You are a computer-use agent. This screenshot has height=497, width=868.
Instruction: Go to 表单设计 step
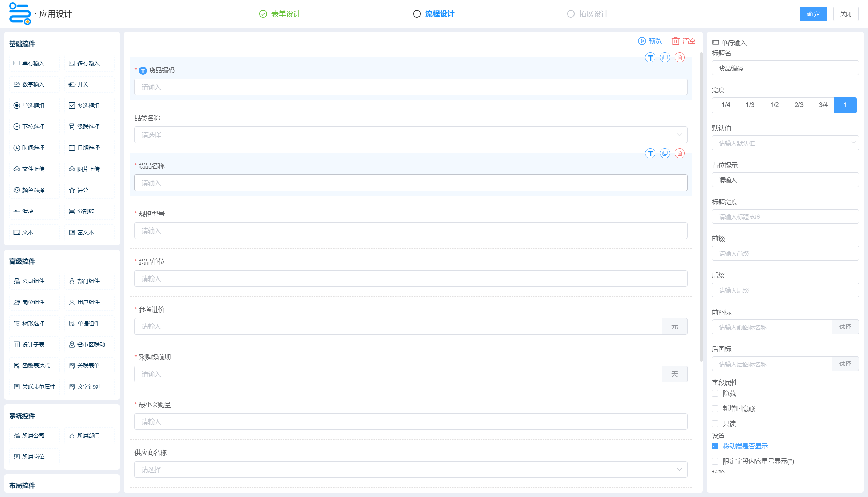[x=285, y=14]
